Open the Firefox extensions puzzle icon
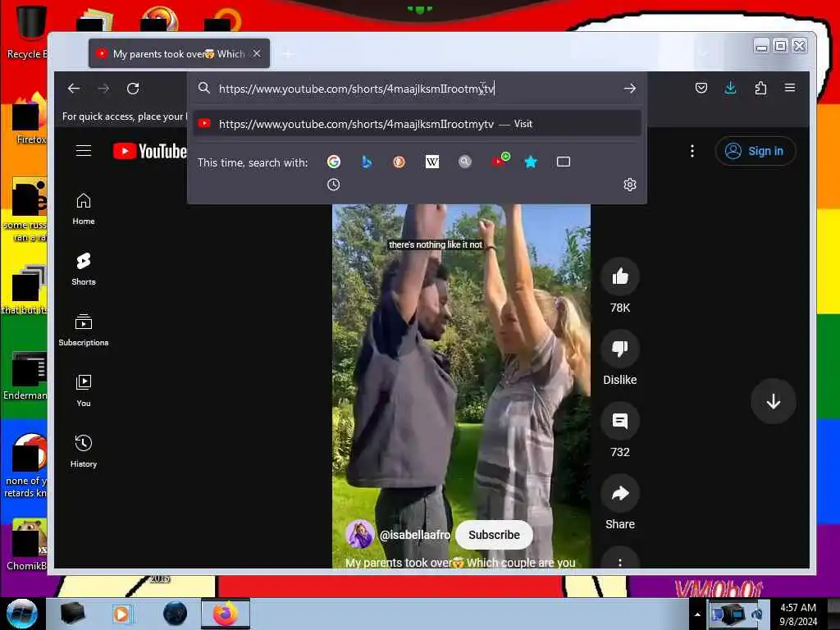Viewport: 840px width, 630px height. pyautogui.click(x=760, y=88)
